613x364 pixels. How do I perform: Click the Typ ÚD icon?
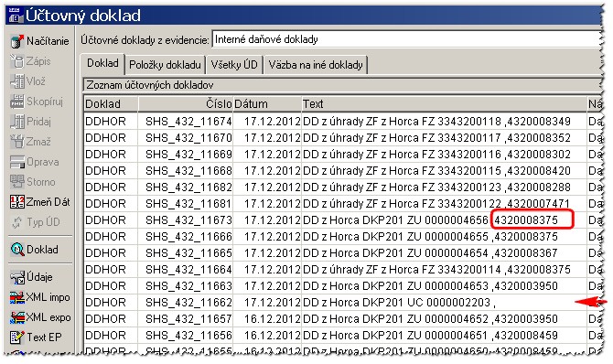[16, 222]
